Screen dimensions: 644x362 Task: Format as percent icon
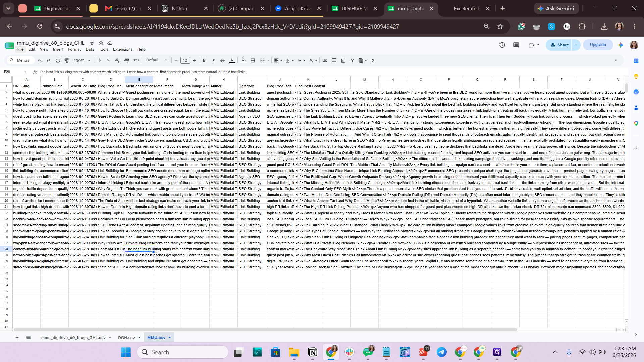pos(108,60)
